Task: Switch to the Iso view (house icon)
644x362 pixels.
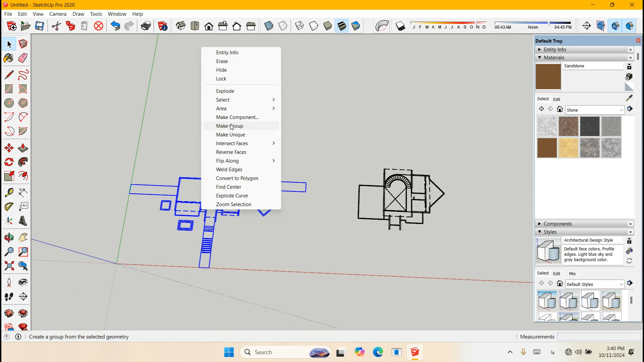Action: pyautogui.click(x=180, y=26)
